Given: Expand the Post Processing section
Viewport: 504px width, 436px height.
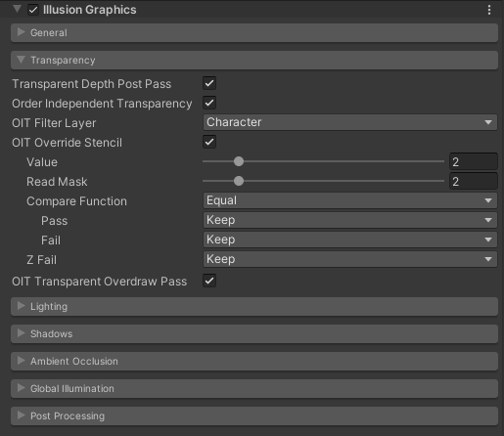Looking at the screenshot, I should pos(254,415).
